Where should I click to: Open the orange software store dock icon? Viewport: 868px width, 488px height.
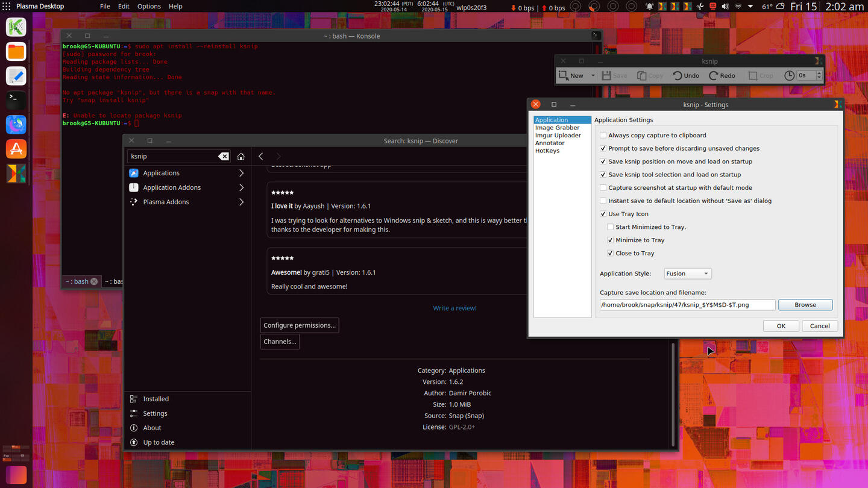coord(16,149)
